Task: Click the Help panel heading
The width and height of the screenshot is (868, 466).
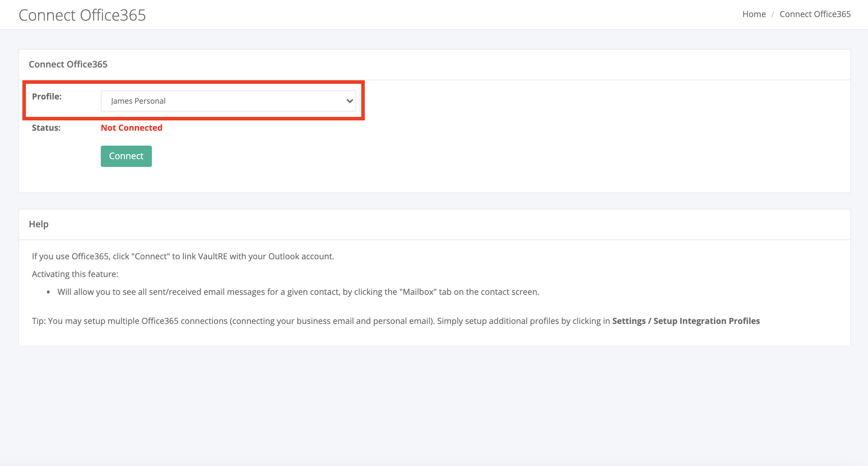Action: (x=39, y=224)
